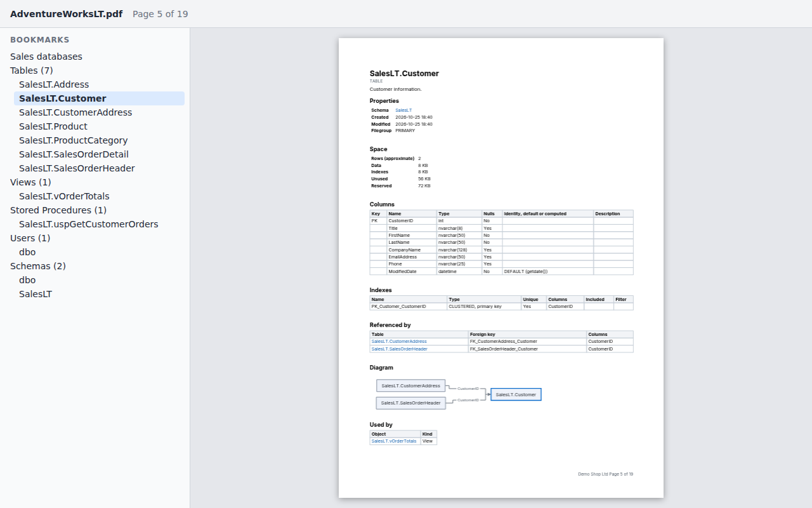The image size is (812, 508).
Task: Open SalesLT.CustomerAddress link in Referenced by table
Action: [399, 342]
